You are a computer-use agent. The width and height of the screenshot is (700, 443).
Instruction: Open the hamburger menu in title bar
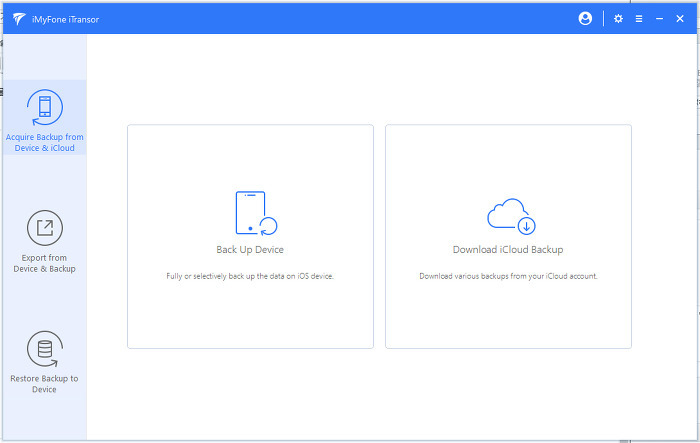(x=639, y=19)
